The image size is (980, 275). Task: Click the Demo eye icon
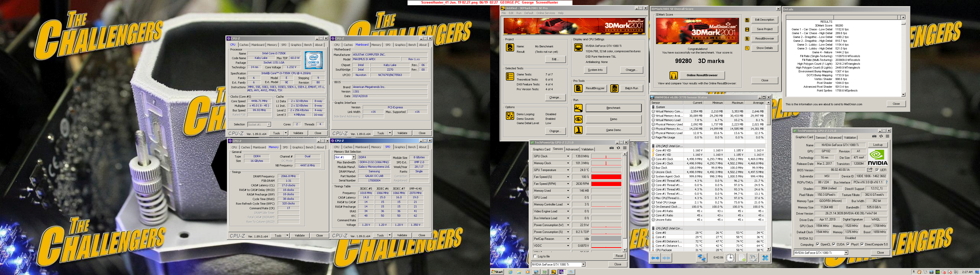(578, 119)
